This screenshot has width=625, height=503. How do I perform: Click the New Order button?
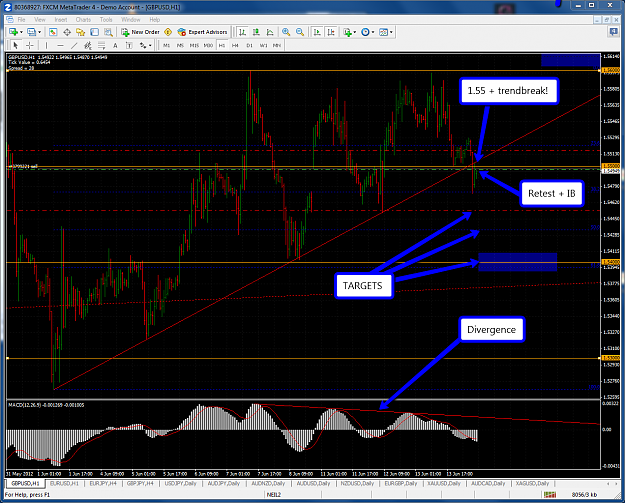coord(141,32)
